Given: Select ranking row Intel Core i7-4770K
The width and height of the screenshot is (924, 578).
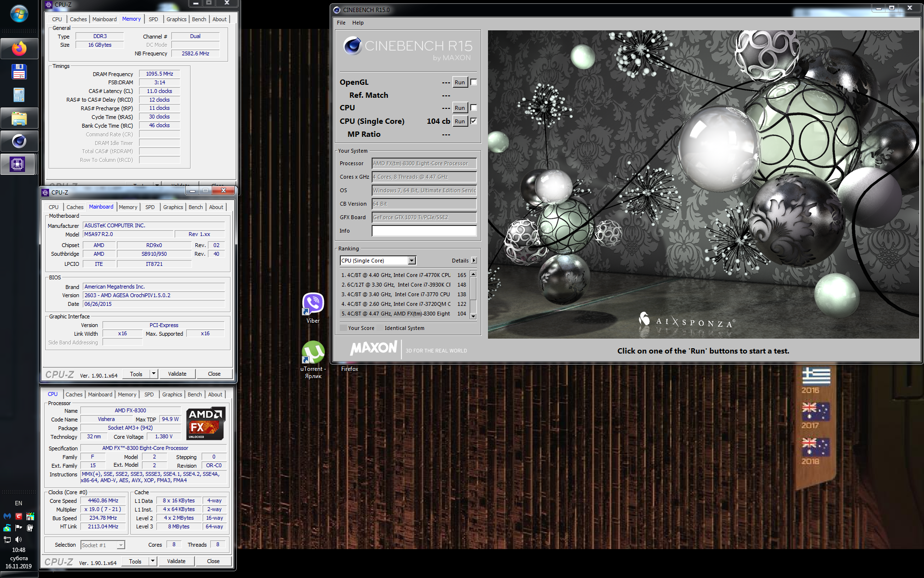Looking at the screenshot, I should click(x=404, y=275).
